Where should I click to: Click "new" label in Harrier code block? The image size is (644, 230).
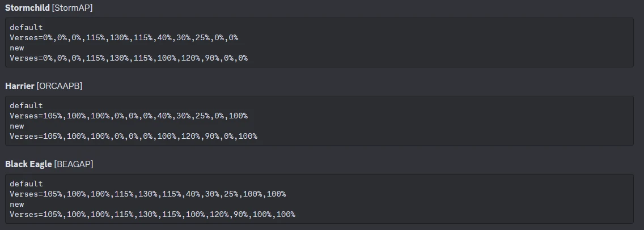click(x=17, y=126)
